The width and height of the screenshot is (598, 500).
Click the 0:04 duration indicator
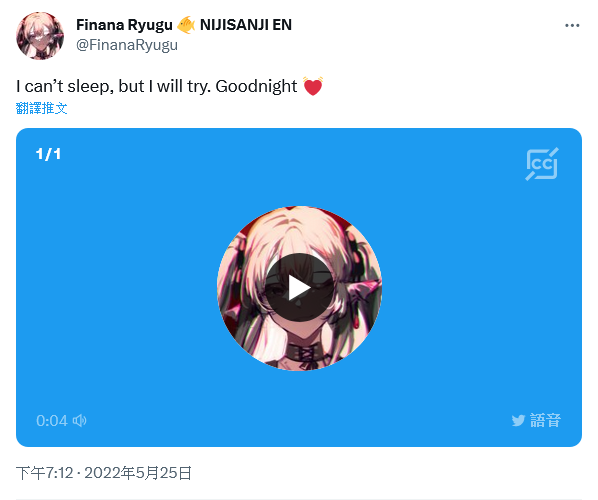[x=52, y=421]
